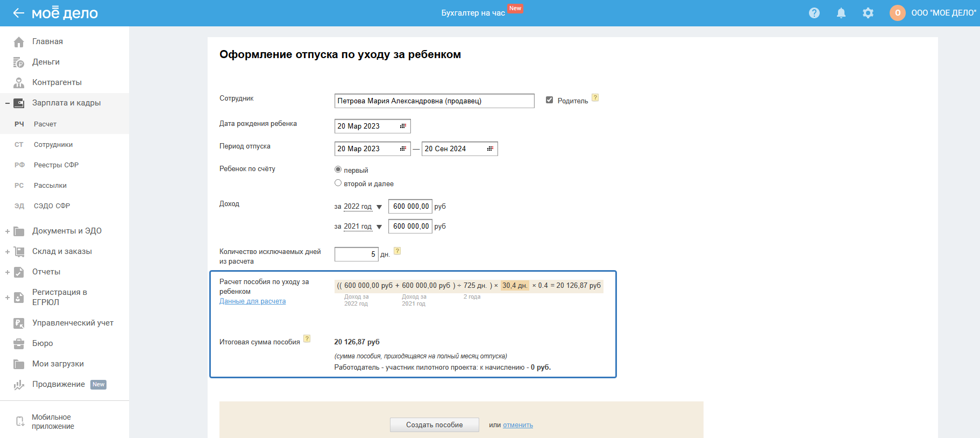Open the settings gear icon
Screen dimensions: 980x438
coord(868,13)
